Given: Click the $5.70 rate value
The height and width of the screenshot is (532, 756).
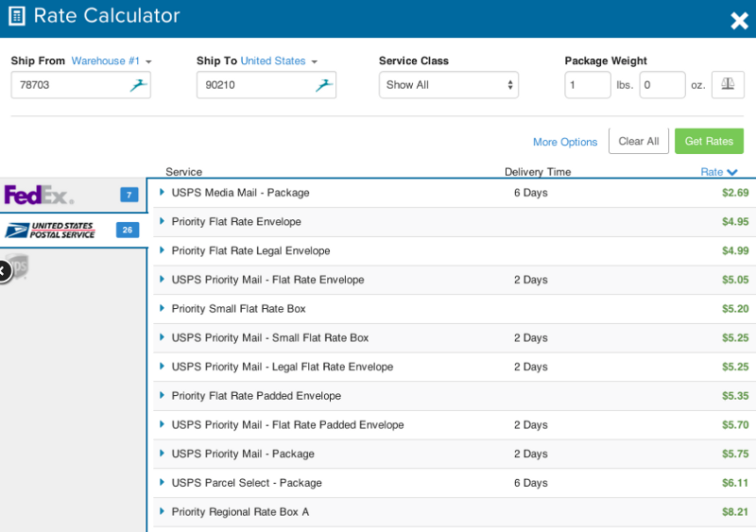Looking at the screenshot, I should point(735,425).
